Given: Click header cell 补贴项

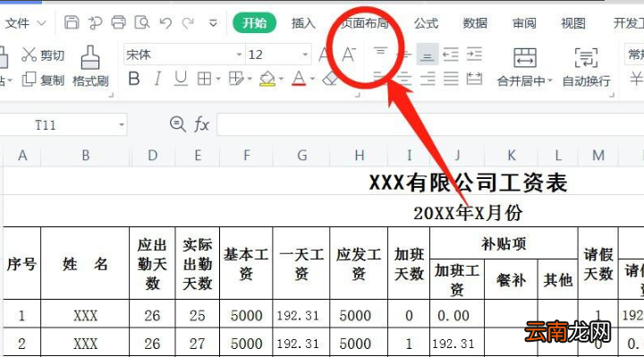Looking at the screenshot, I should (x=504, y=243).
